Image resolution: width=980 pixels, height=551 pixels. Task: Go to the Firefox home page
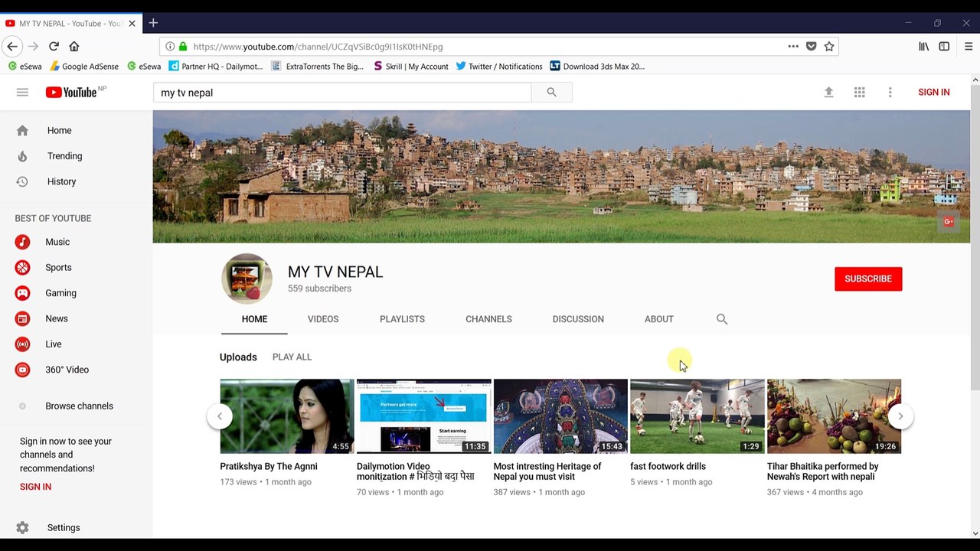(74, 47)
